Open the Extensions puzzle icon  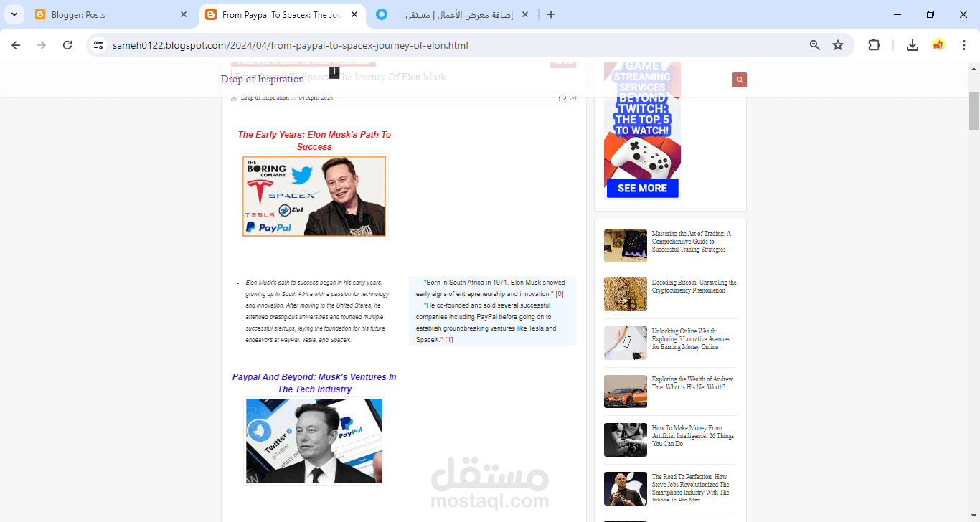tap(874, 45)
